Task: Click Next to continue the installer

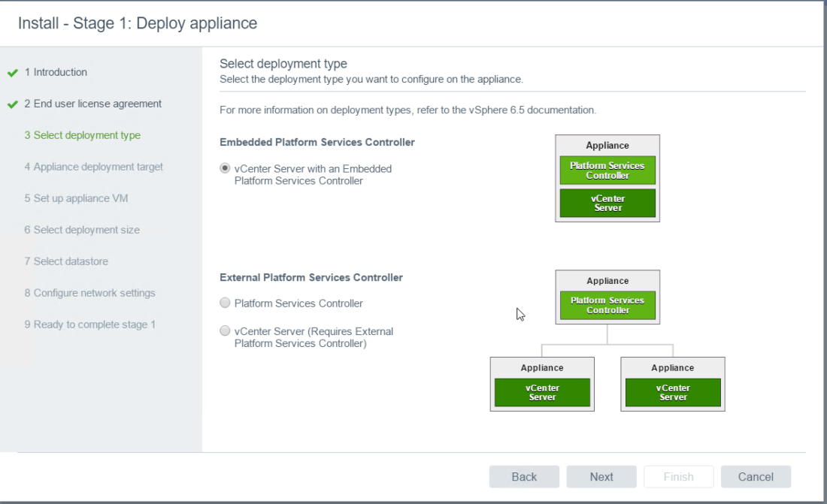Action: [601, 477]
